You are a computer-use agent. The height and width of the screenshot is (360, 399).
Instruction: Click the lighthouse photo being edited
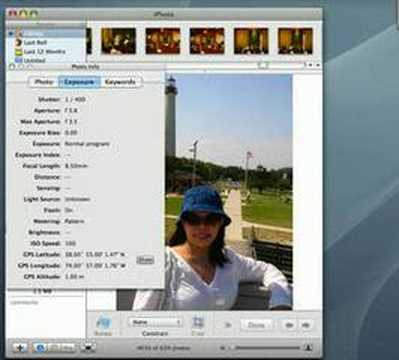coord(229,192)
